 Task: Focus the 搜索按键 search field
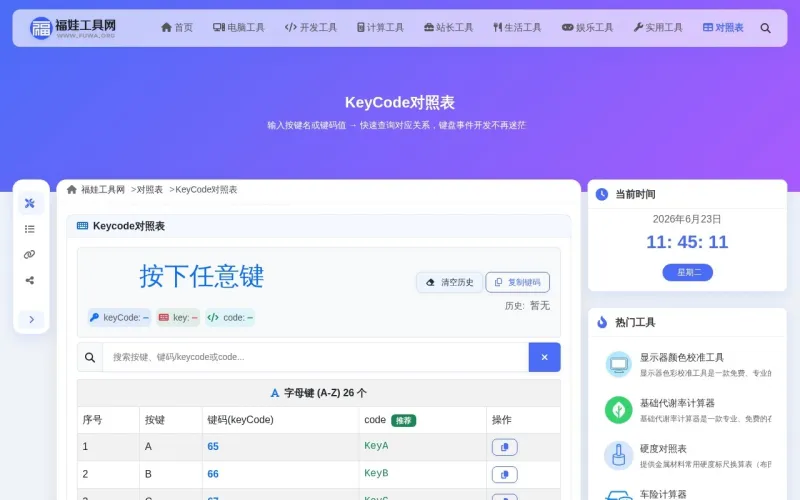[315, 357]
